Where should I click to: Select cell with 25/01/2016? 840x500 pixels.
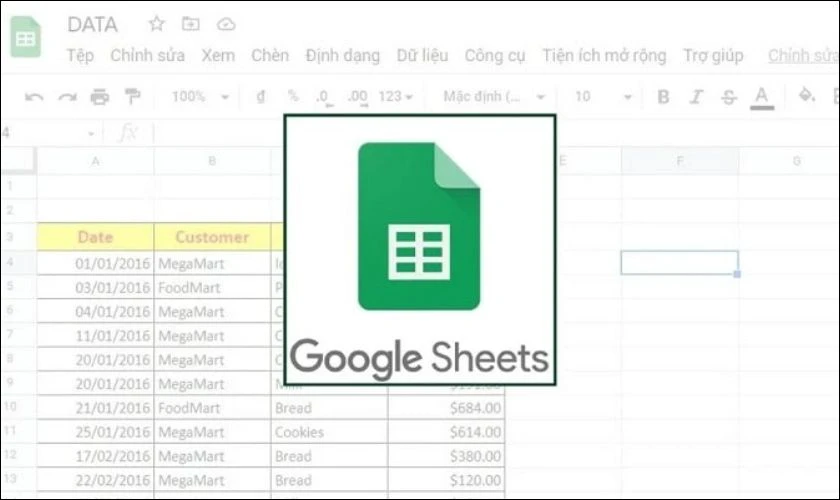pyautogui.click(x=95, y=432)
